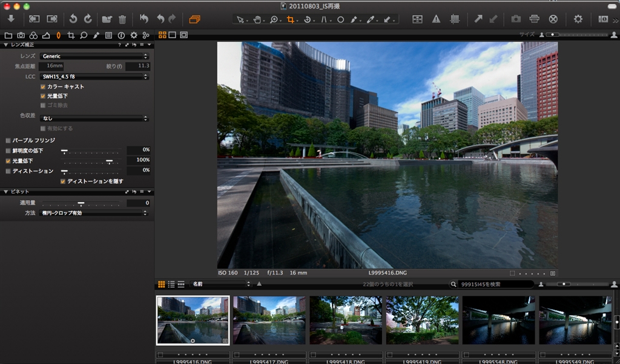The width and height of the screenshot is (620, 364).
Task: Uncheck the カラー キャスト checkbox
Action: click(x=43, y=86)
